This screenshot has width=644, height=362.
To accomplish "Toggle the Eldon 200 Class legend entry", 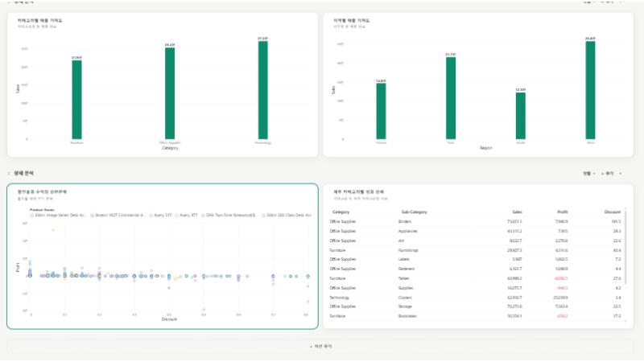I will pos(287,215).
